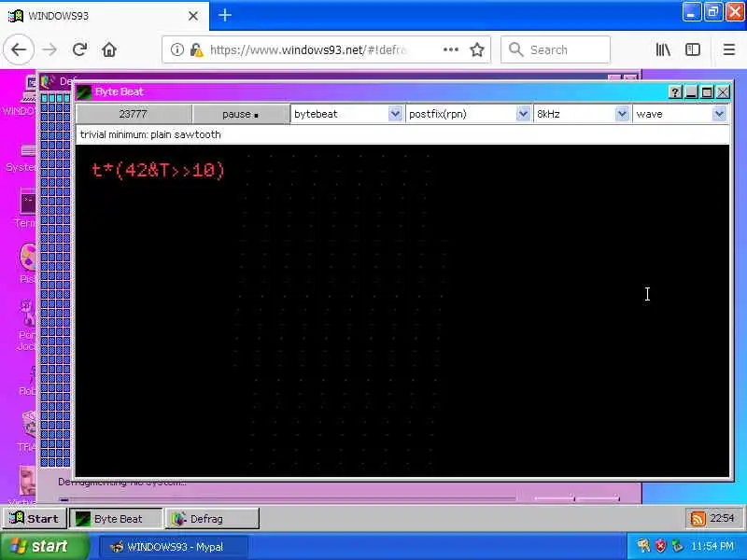Select the WINDOWS93 browser tab
Image resolution: width=747 pixels, height=560 pixels.
click(105, 16)
